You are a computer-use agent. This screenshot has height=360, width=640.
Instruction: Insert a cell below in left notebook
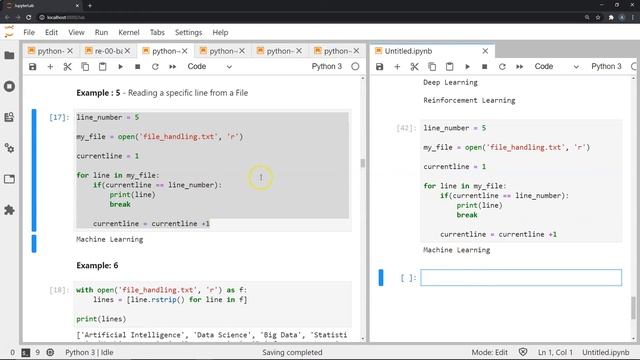pyautogui.click(x=50, y=67)
